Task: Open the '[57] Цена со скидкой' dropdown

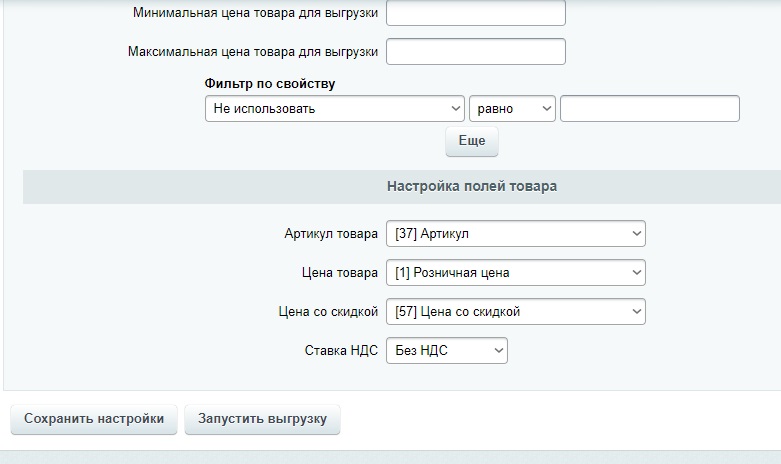Action: 515,312
